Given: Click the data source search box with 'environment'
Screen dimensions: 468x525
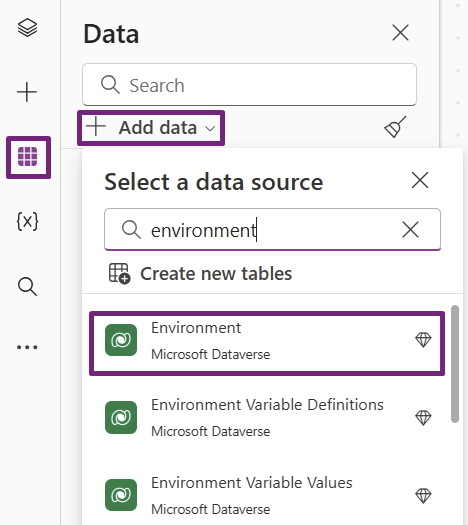Looking at the screenshot, I should point(272,229).
